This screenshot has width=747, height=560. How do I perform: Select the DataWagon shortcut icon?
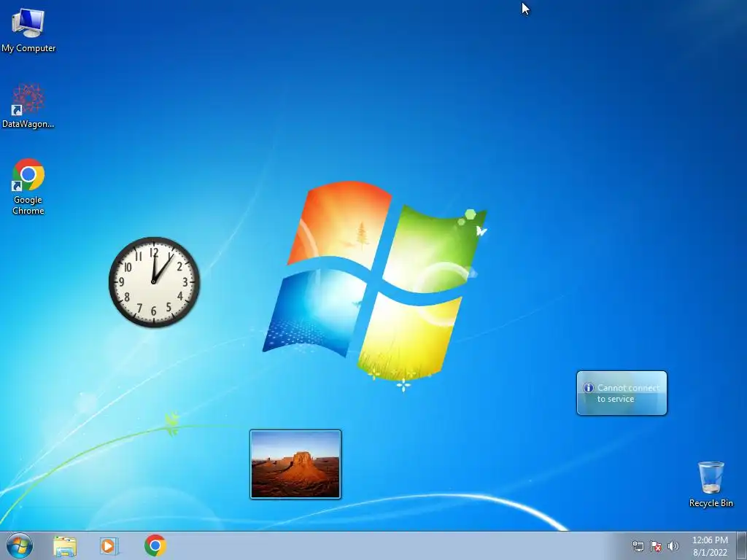click(28, 106)
